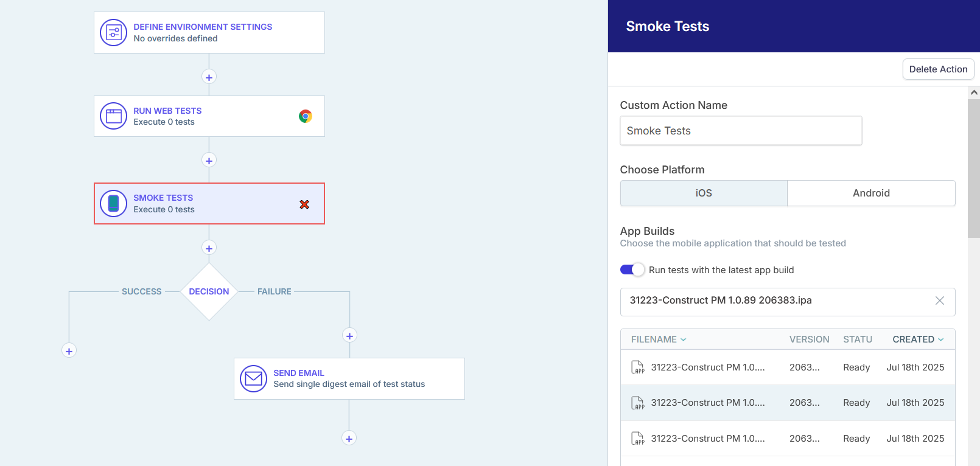Click the Run Web Tests browser icon
980x466 pixels.
pyautogui.click(x=113, y=116)
